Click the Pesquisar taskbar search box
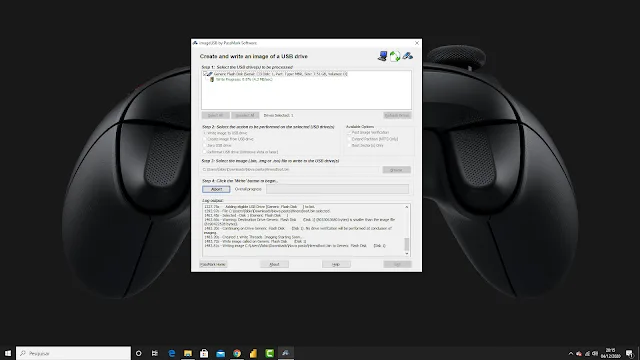Viewport: 640px width, 360px height. click(x=73, y=353)
